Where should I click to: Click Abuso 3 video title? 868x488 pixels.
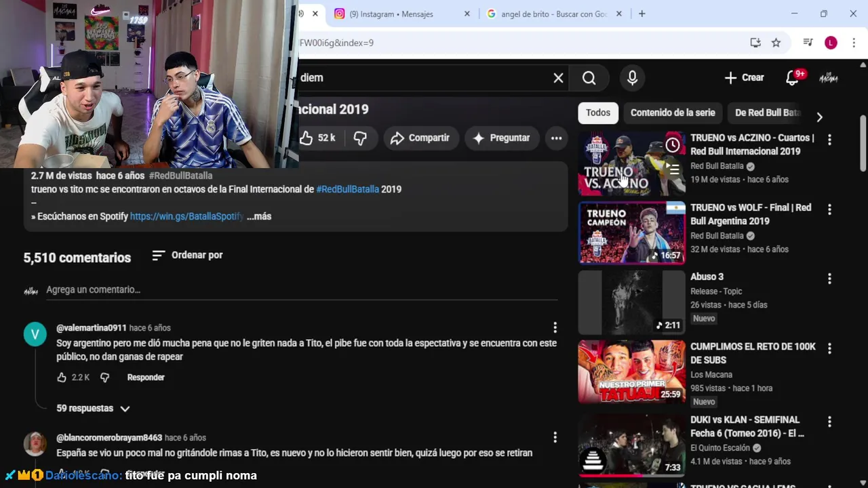click(x=707, y=277)
